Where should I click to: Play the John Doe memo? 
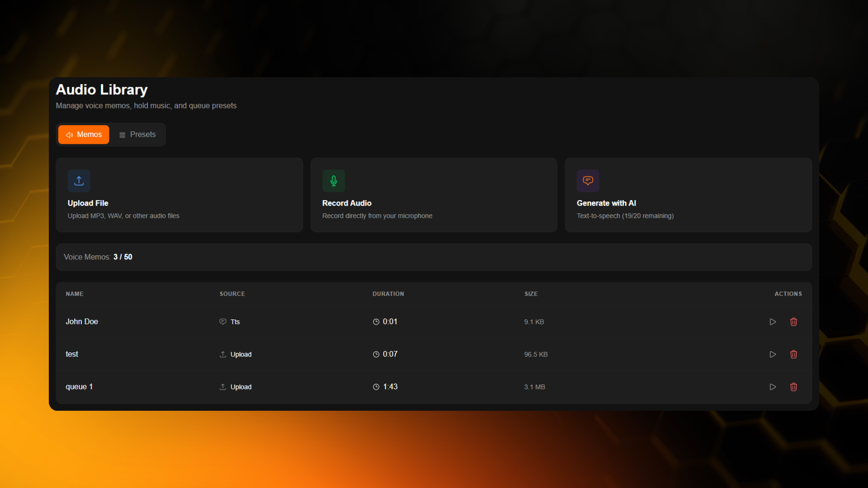(773, 322)
